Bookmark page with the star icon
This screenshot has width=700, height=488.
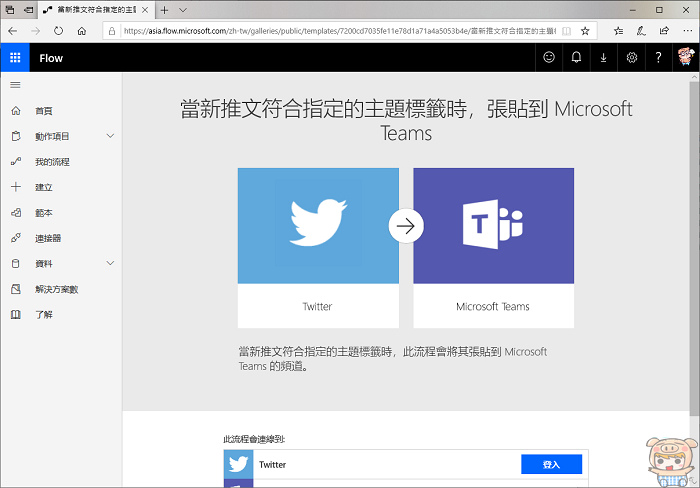click(585, 31)
